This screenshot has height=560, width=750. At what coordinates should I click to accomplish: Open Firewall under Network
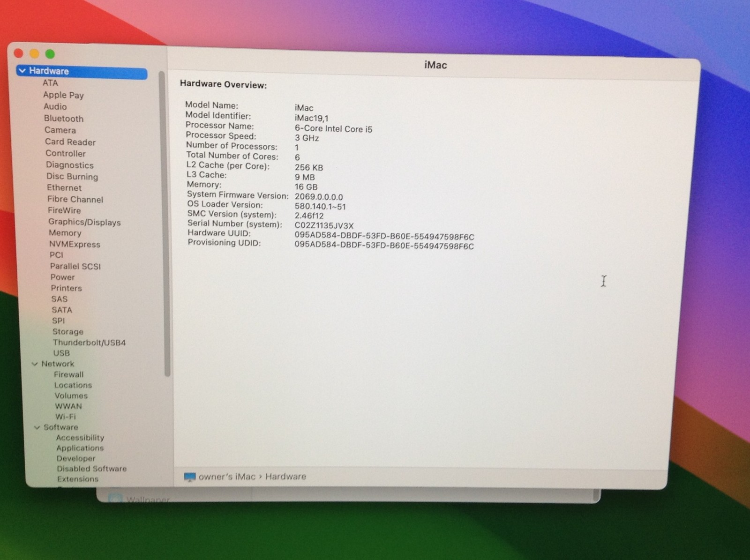pos(69,374)
